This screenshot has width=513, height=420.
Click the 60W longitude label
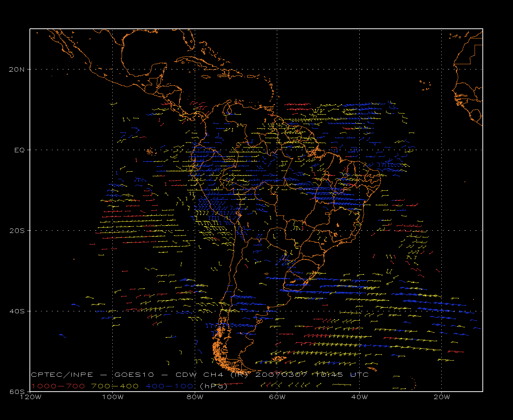277,397
